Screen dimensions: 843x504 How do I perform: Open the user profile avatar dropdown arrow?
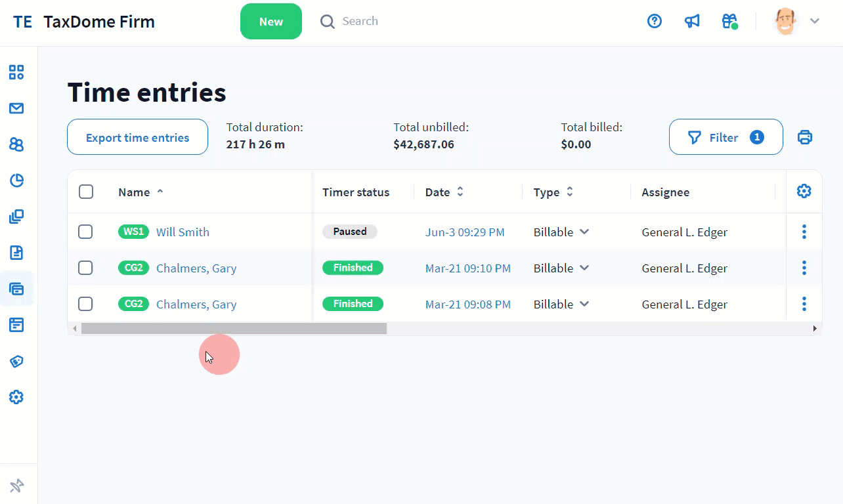[815, 22]
